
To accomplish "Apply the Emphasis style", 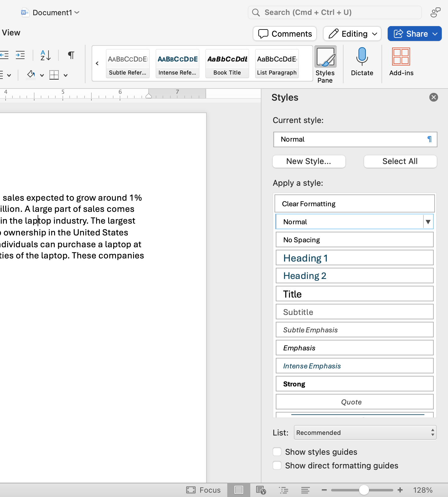I will click(355, 348).
